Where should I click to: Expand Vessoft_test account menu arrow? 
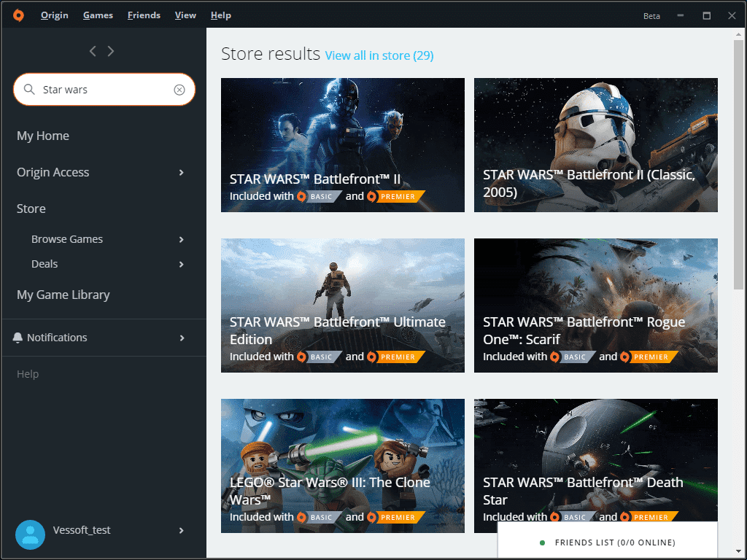point(182,531)
